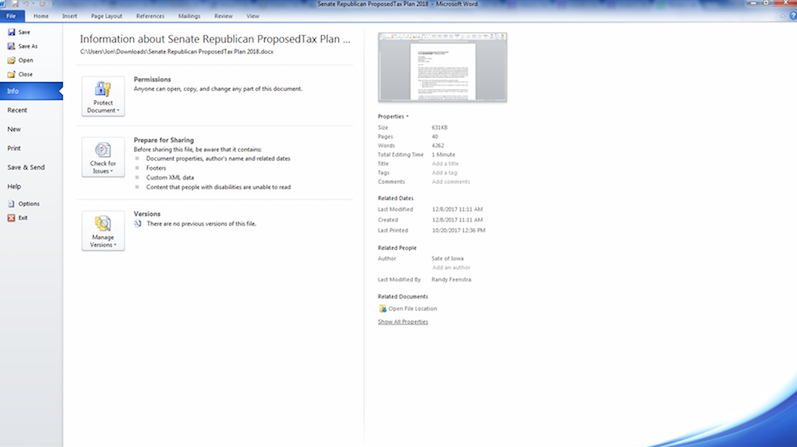The height and width of the screenshot is (447, 797).
Task: Click the Close document icon
Action: 11,74
